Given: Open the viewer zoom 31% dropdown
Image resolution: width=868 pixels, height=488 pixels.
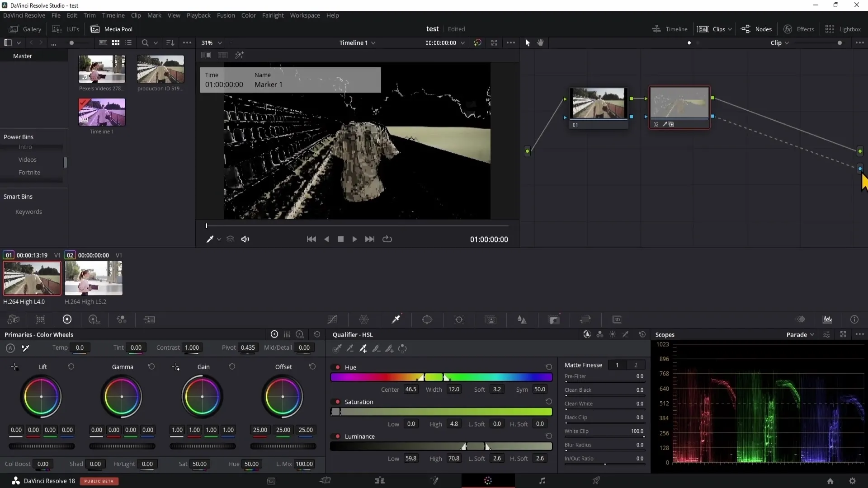Looking at the screenshot, I should (212, 43).
